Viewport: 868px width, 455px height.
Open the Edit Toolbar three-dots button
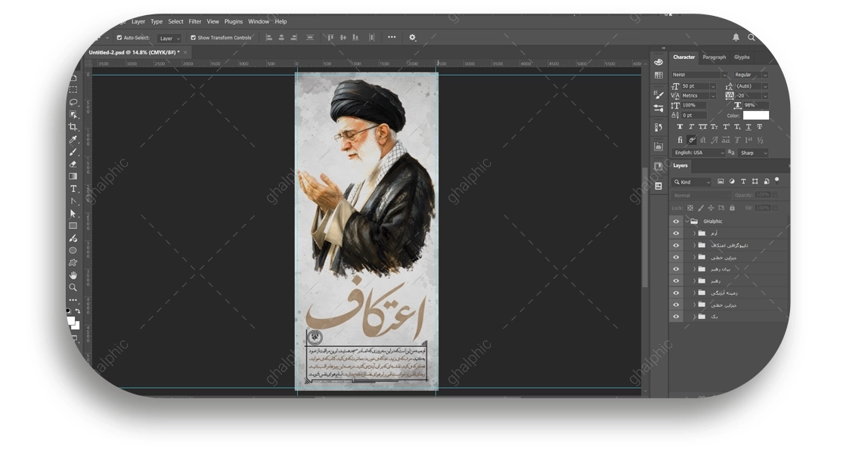click(73, 300)
